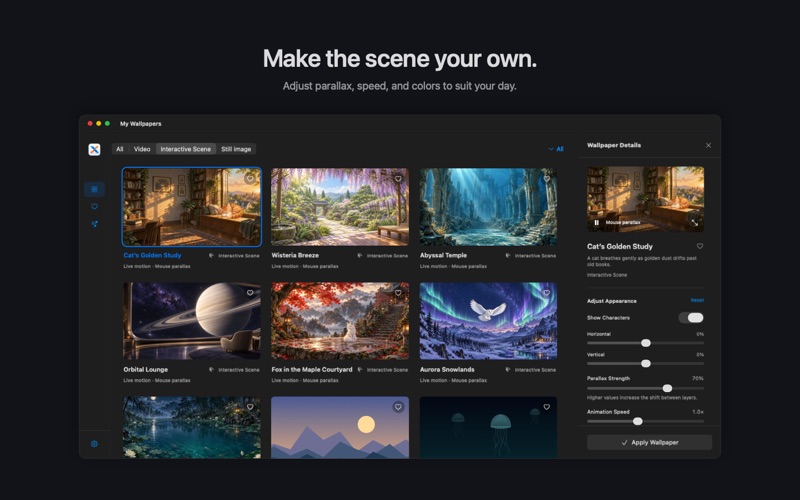Reset the Adjust Appearance settings
The width and height of the screenshot is (800, 500).
point(697,301)
